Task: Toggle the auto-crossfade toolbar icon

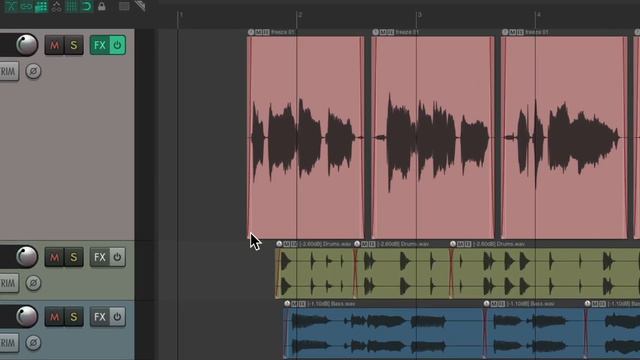Action: point(11,6)
